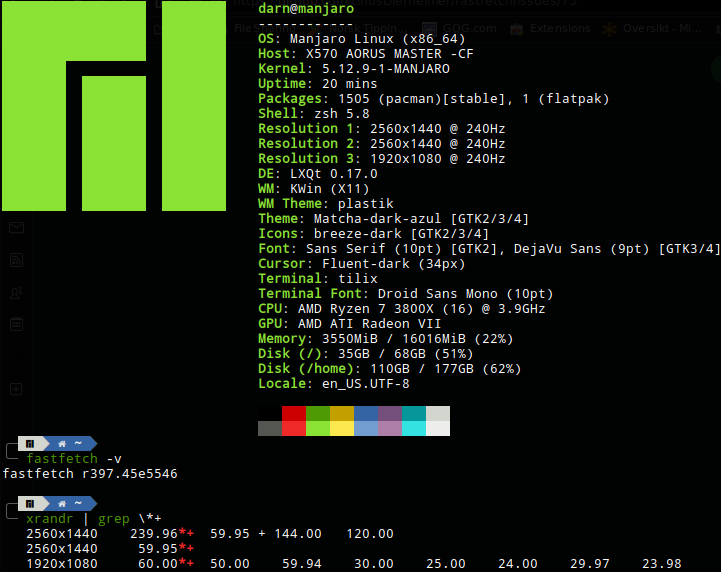Click the fastfetch -v command text
The width and height of the screenshot is (721, 572).
pos(74,458)
